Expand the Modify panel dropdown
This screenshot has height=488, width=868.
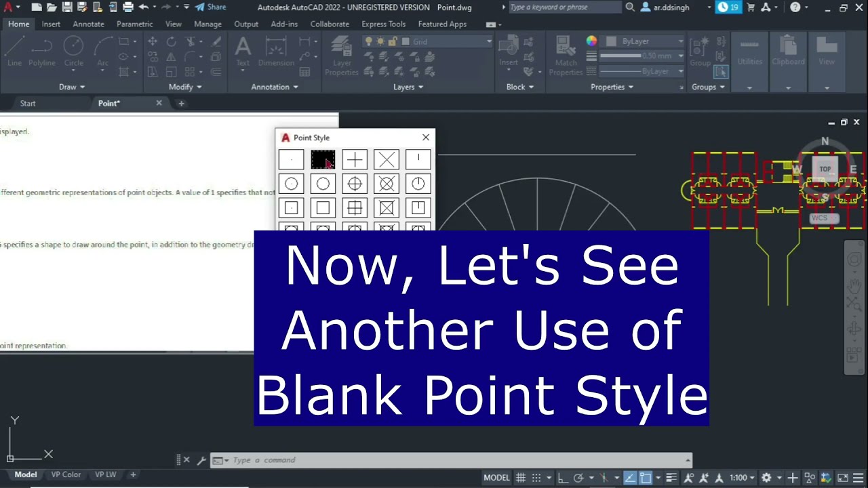(185, 87)
